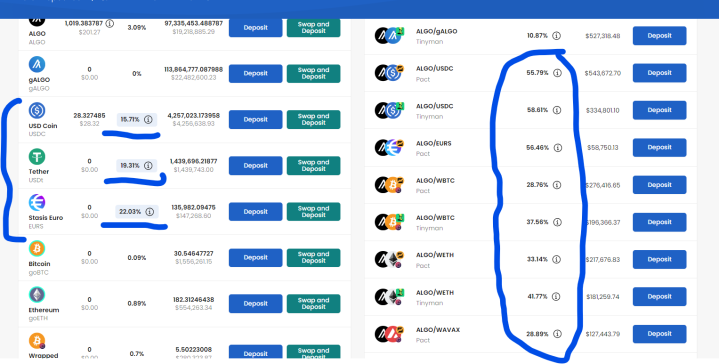Click the ALGO/EURS Pact pair icon

(x=389, y=148)
